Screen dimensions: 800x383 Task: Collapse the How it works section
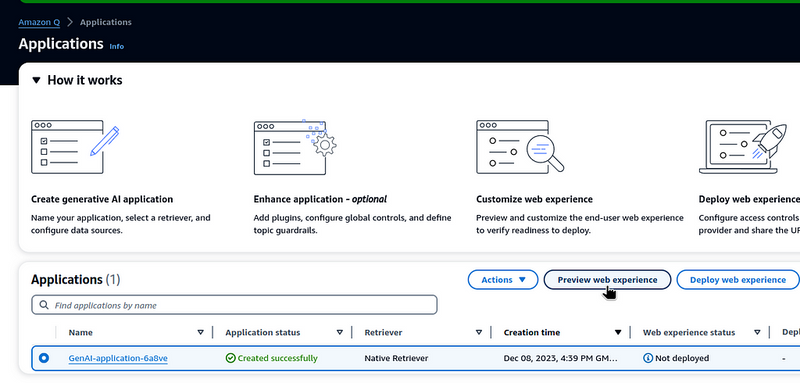point(36,80)
